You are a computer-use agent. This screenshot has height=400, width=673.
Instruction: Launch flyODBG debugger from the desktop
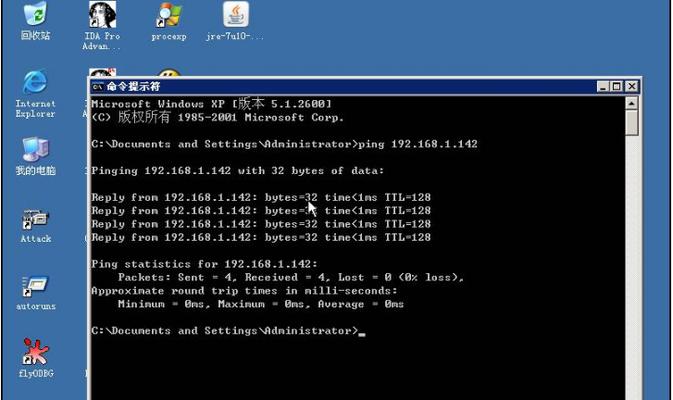pyautogui.click(x=35, y=353)
